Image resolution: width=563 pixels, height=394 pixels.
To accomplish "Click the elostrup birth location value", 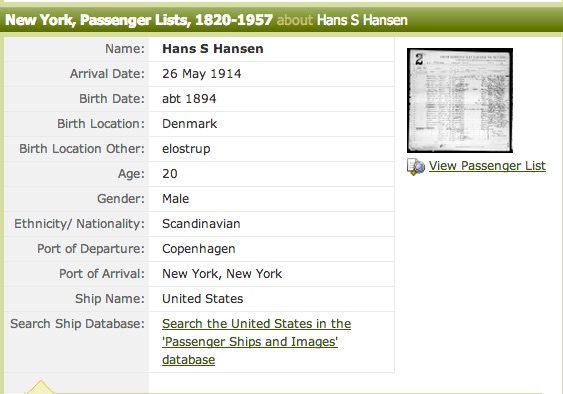I will (186, 149).
